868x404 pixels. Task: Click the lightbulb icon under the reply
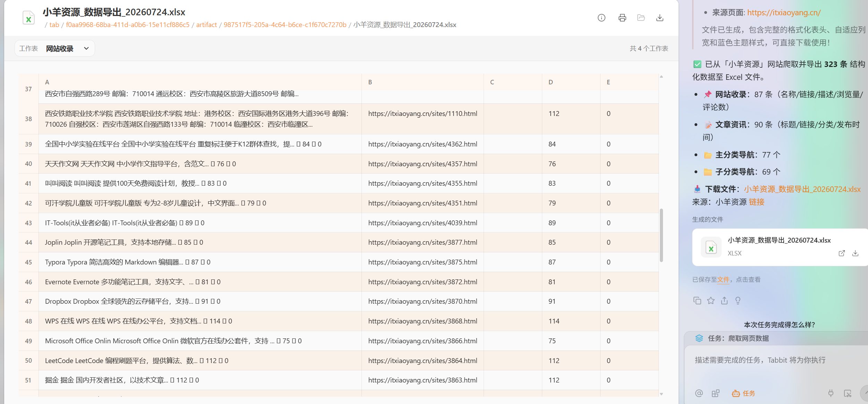tap(738, 301)
